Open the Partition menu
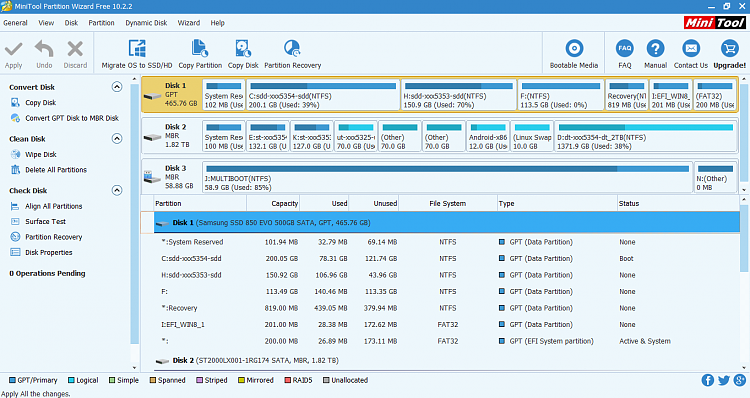The image size is (750, 398). [101, 23]
